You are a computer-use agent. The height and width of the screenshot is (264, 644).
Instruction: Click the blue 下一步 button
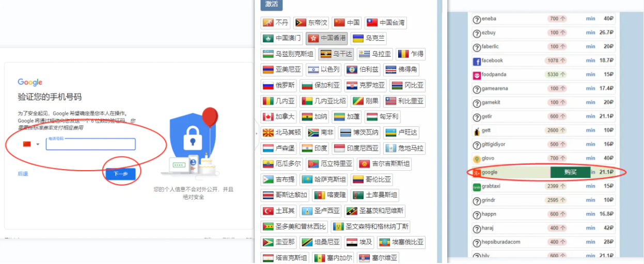pos(120,174)
